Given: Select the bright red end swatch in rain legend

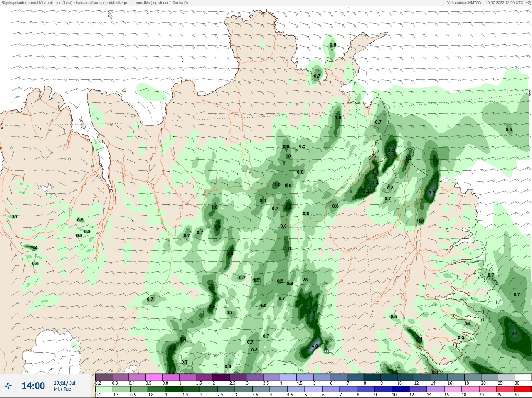Looking at the screenshot, I should click(523, 389).
